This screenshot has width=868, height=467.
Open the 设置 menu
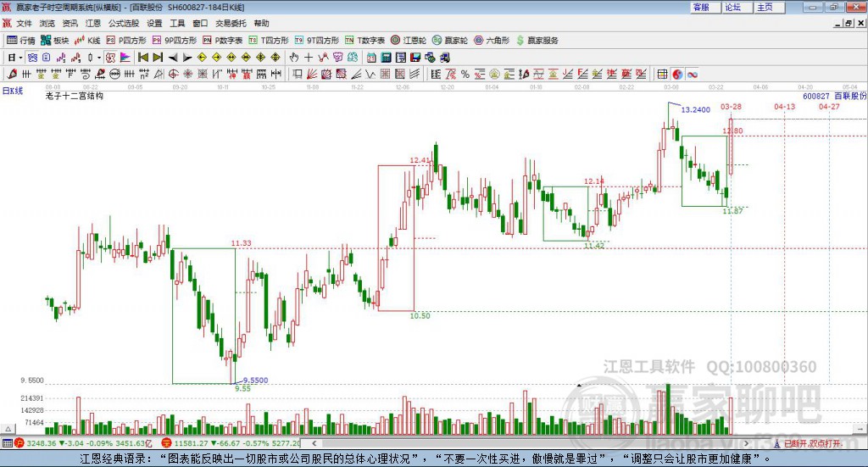click(x=154, y=23)
